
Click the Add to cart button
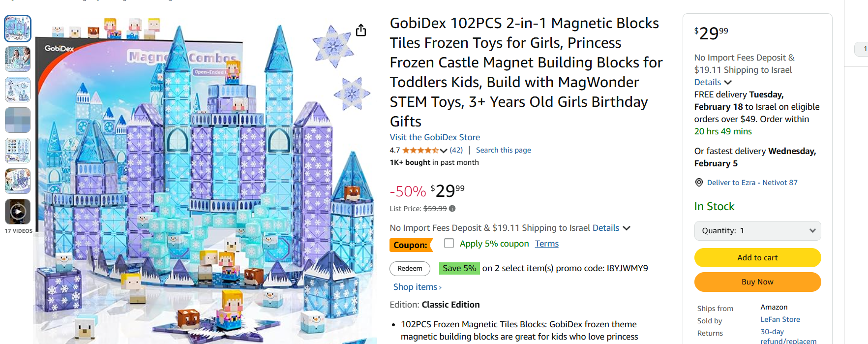(x=757, y=257)
